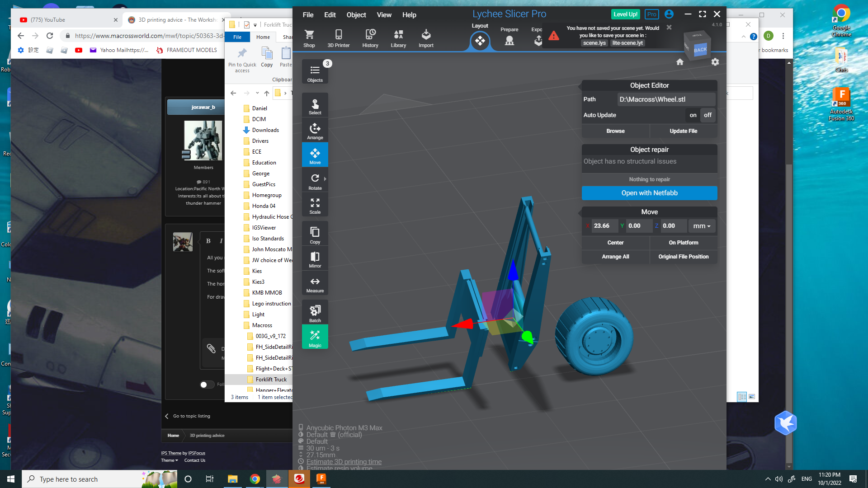Open the viewport settings gear
Image resolution: width=868 pixels, height=488 pixels.
pyautogui.click(x=715, y=62)
